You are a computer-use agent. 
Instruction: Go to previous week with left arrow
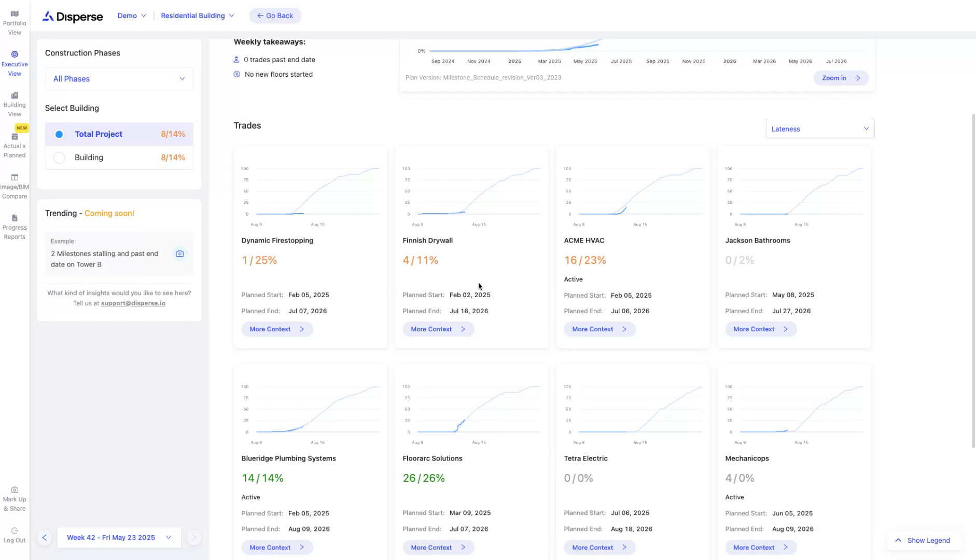[x=45, y=538]
